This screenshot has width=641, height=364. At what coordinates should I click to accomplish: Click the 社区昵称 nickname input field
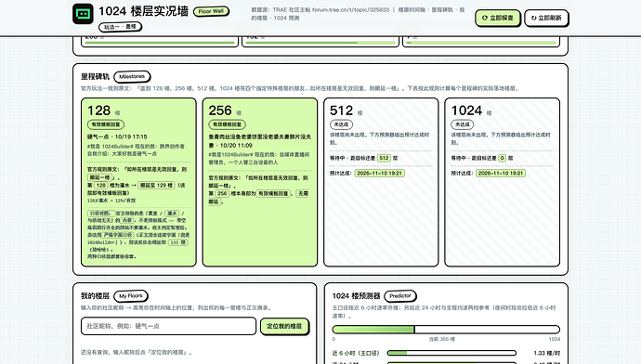pos(168,326)
